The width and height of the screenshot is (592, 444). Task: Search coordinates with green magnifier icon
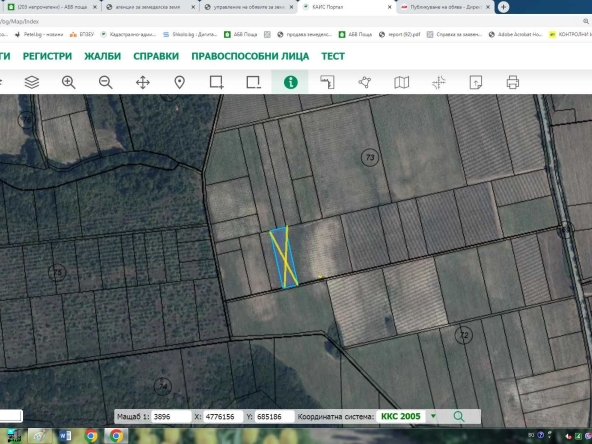pos(459,416)
